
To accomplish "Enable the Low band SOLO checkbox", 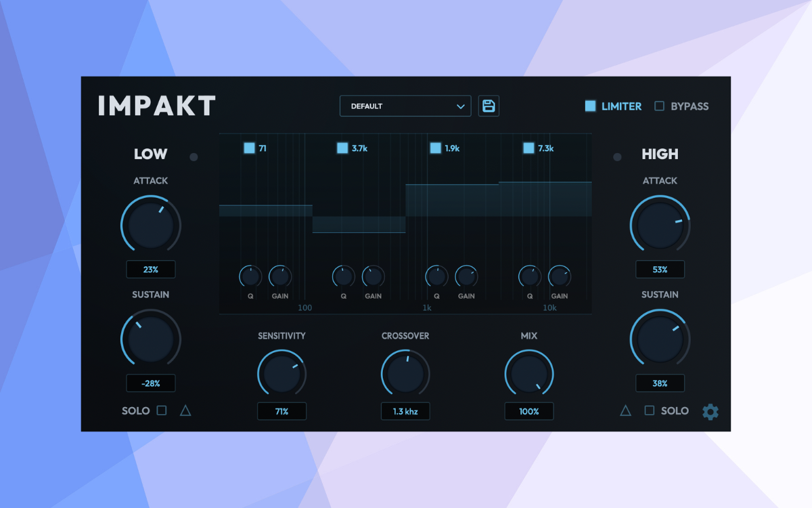I will (x=162, y=410).
